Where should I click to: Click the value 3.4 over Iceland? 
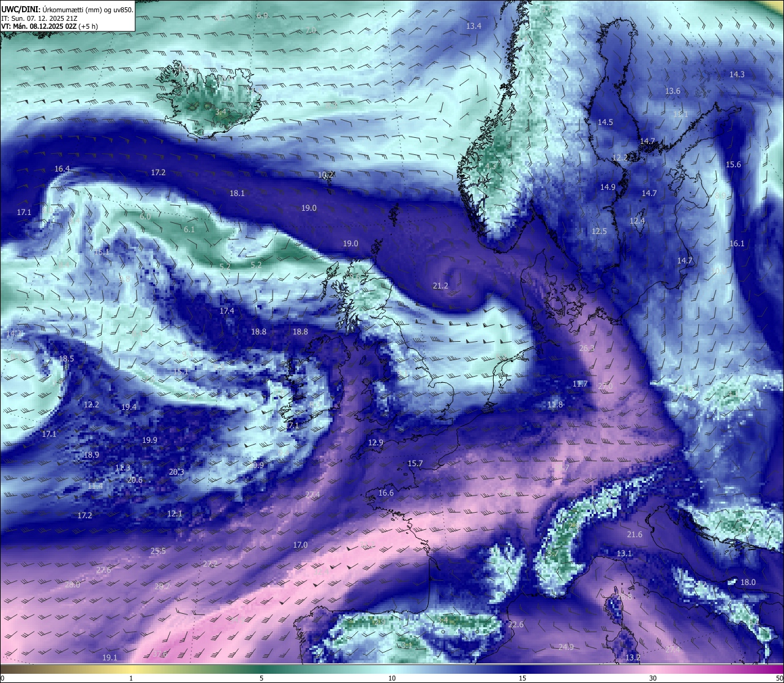click(x=221, y=112)
